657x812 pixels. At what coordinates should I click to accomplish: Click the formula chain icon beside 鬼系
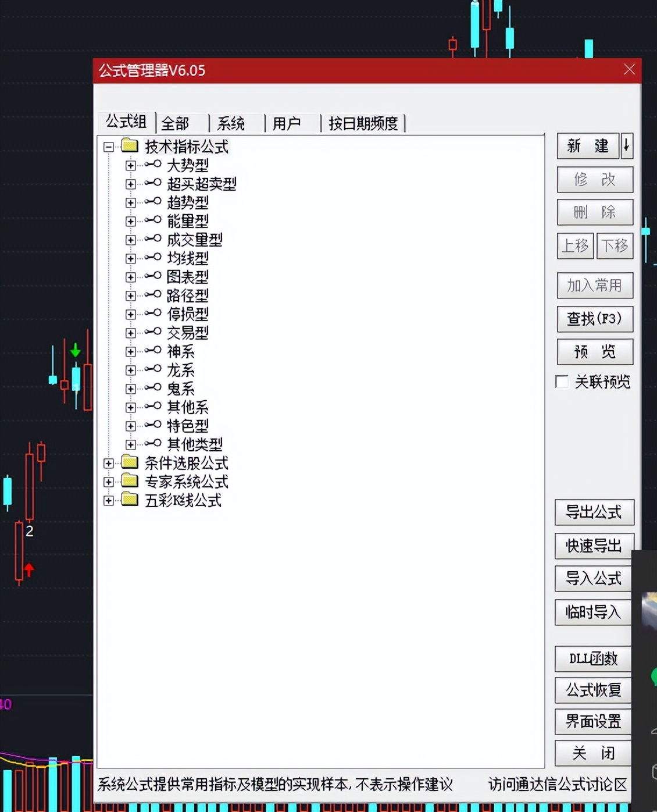tap(152, 389)
